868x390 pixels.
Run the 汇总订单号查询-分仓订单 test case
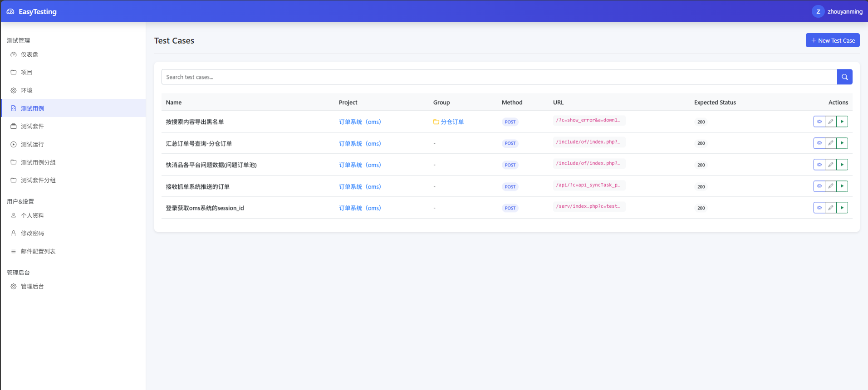tap(842, 143)
